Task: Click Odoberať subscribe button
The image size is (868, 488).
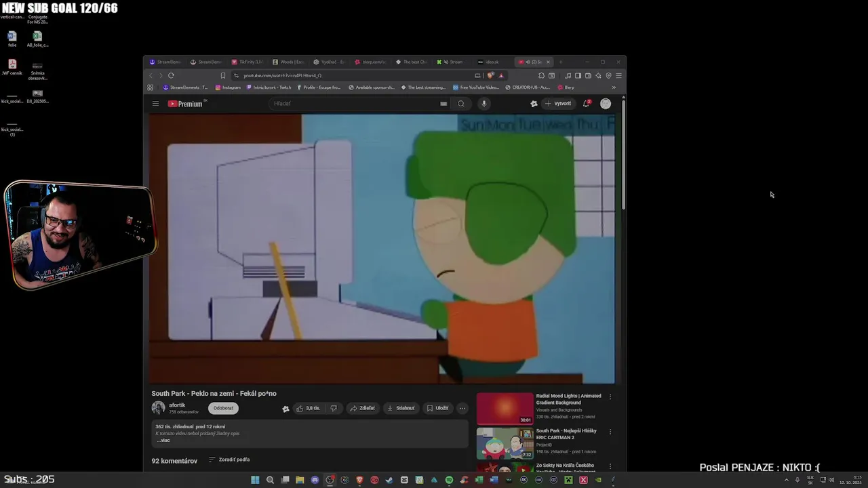Action: pyautogui.click(x=223, y=408)
